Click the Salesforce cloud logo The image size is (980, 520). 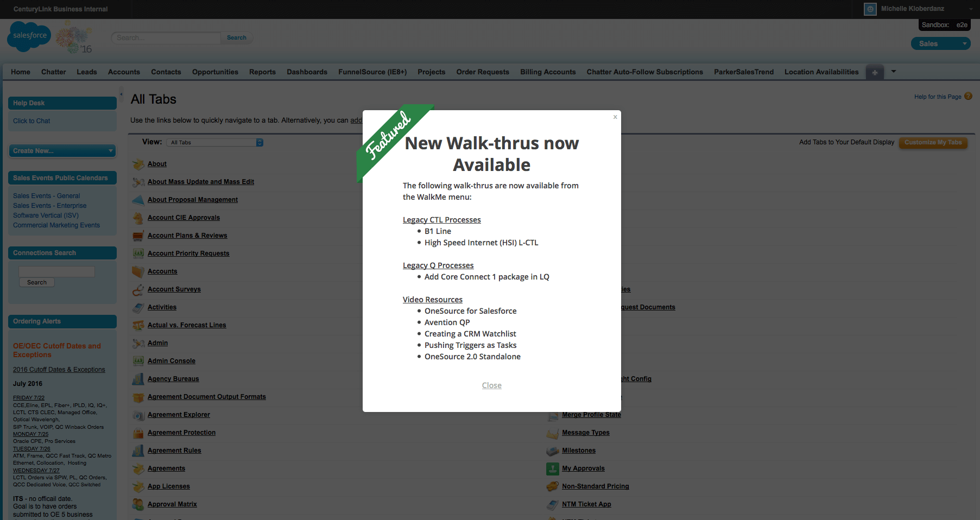[29, 36]
